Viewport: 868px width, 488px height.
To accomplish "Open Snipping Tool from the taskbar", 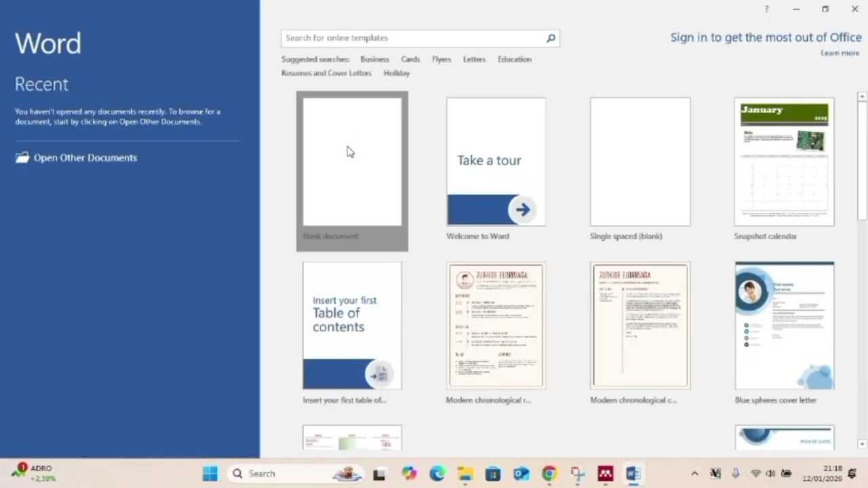I will coord(577,473).
